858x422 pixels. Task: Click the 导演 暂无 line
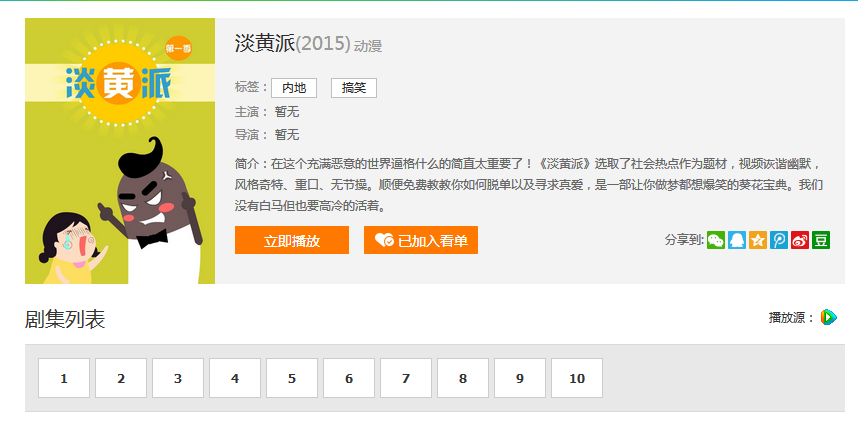(x=267, y=135)
